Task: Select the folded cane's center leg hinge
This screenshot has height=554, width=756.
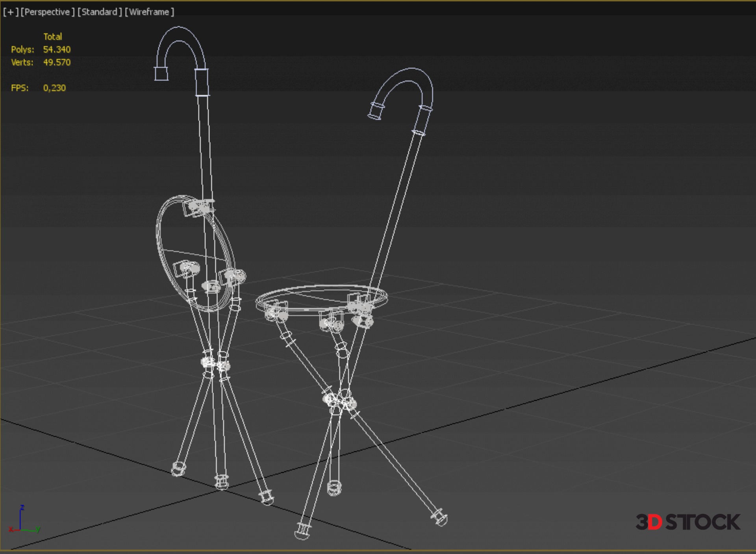Action: 215,363
